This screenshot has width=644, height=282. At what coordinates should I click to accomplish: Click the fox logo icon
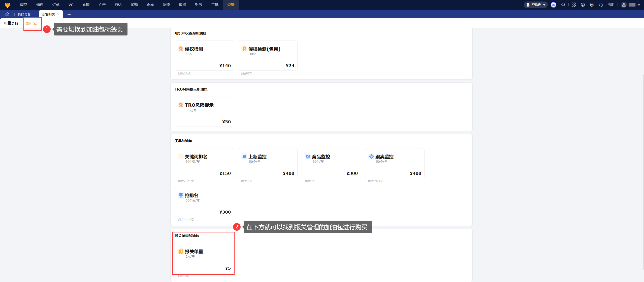click(8, 5)
